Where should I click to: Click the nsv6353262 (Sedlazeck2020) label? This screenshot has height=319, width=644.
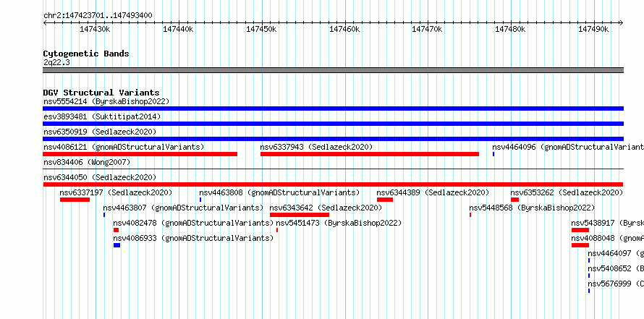coord(567,192)
